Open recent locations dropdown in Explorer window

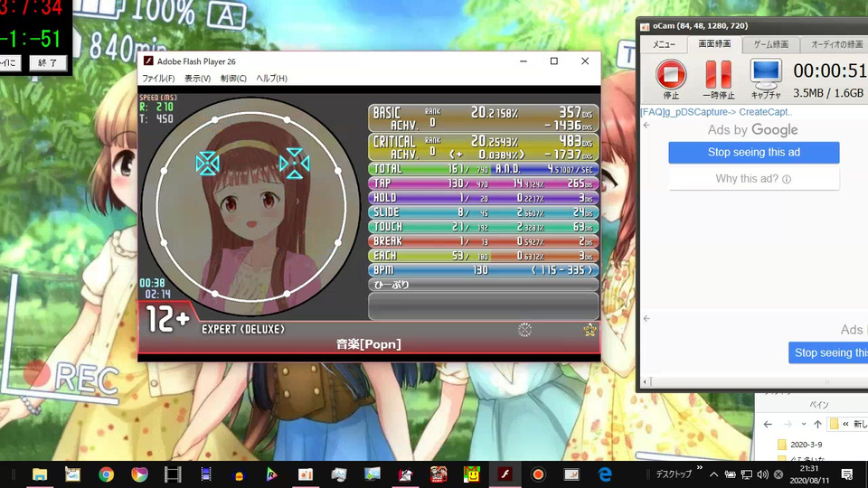pos(804,425)
